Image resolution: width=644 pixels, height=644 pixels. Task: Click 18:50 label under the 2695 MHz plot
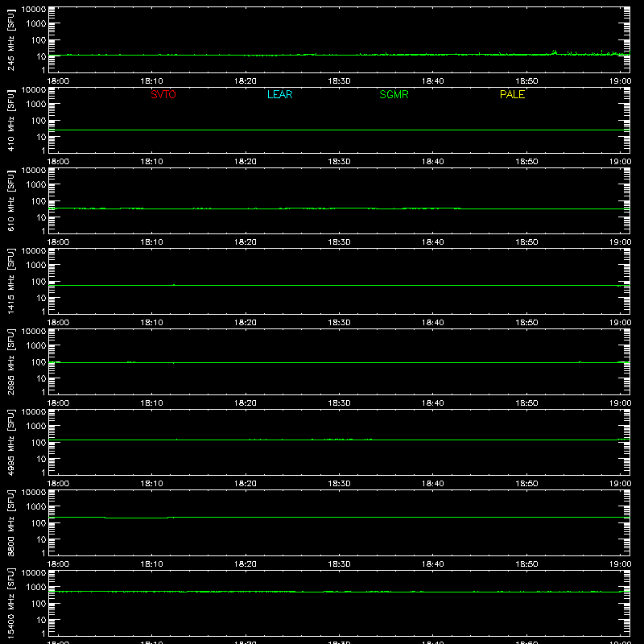526,403
